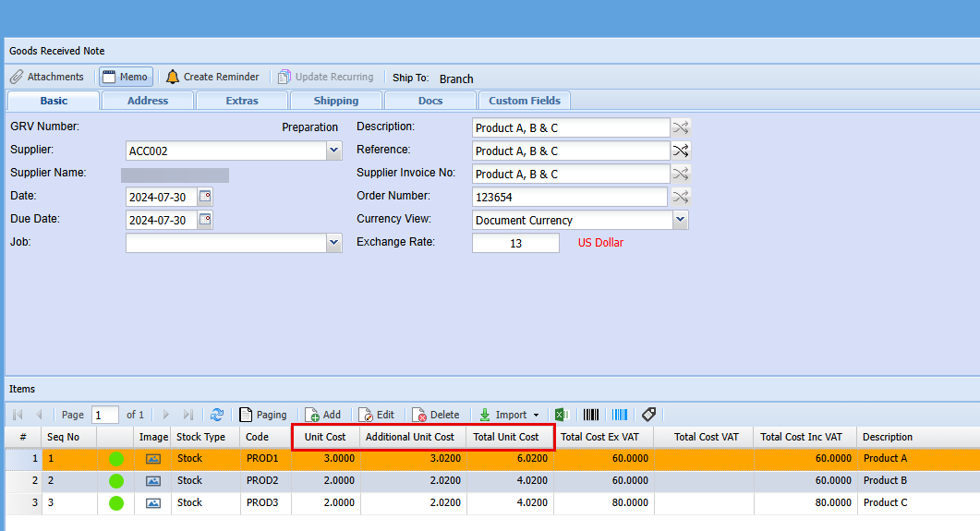Switch to the Shipping tab
980x531 pixels.
[336, 101]
